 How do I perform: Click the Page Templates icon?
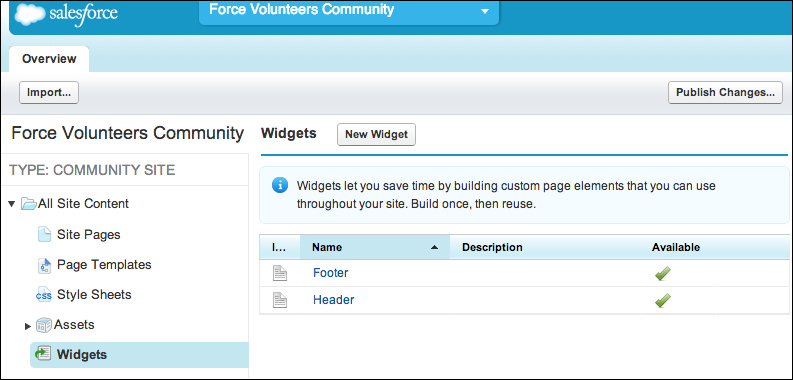tap(45, 265)
